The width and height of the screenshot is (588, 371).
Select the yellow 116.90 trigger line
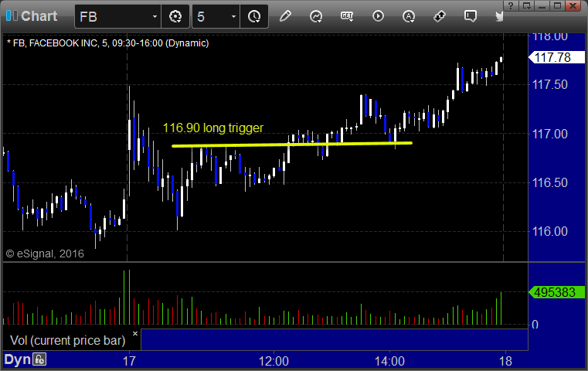point(292,144)
